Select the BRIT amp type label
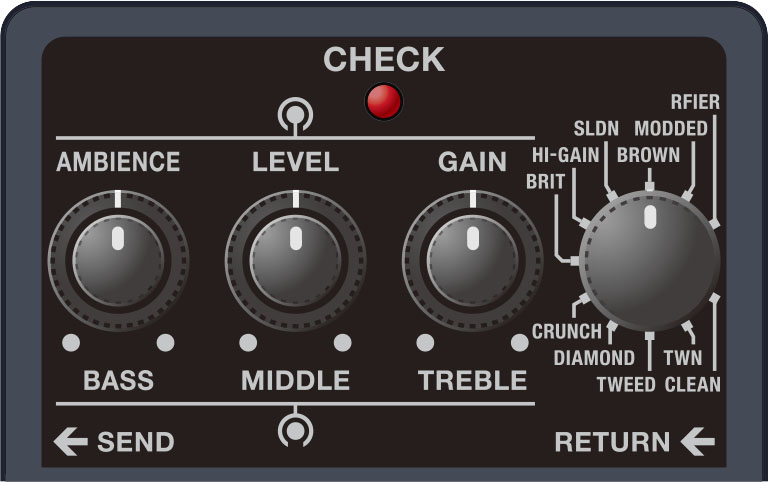This screenshot has height=482, width=768. click(x=545, y=182)
